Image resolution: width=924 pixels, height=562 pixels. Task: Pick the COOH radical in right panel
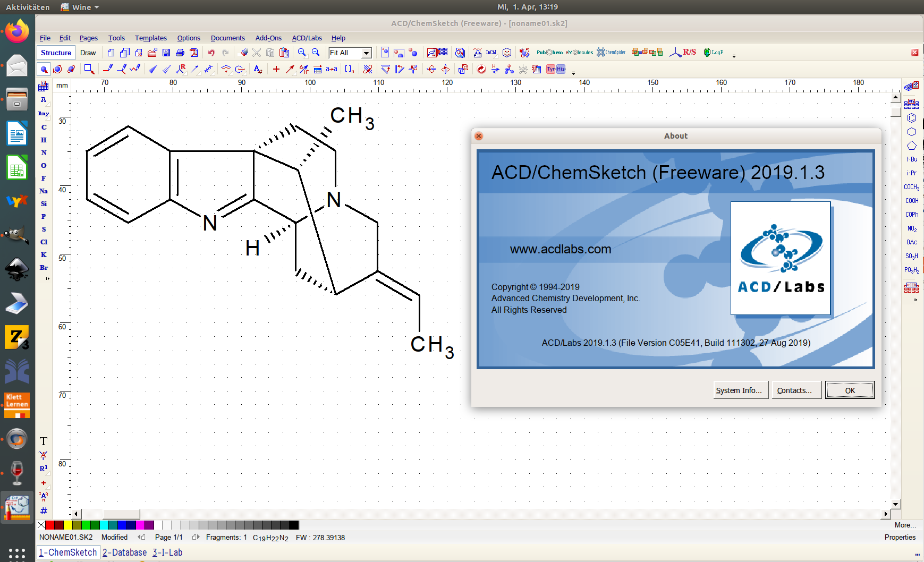912,201
